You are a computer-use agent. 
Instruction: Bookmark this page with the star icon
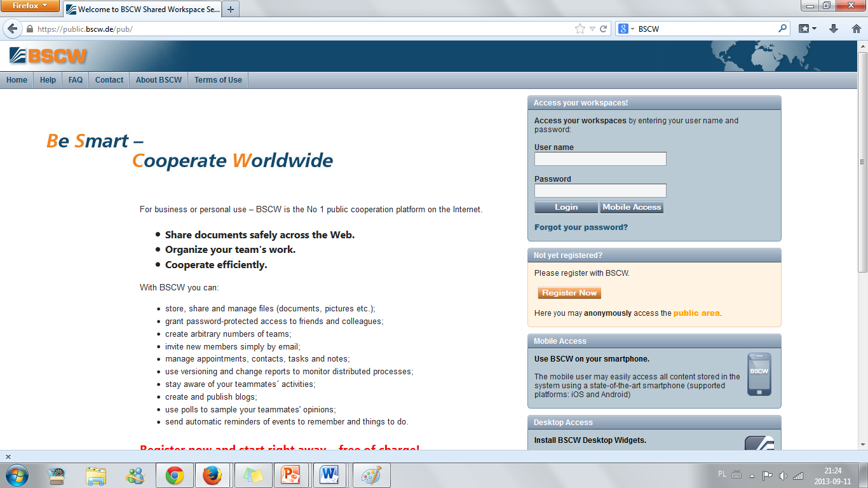click(x=580, y=29)
